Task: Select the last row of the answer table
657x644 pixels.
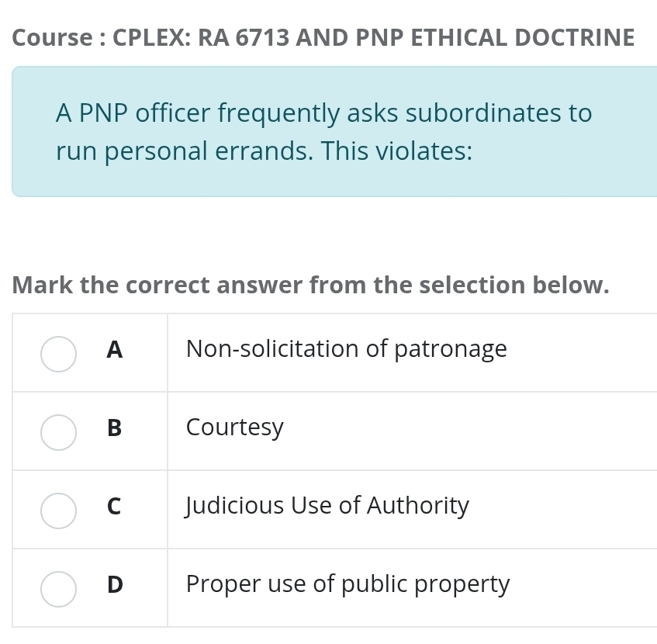Action: tap(334, 587)
